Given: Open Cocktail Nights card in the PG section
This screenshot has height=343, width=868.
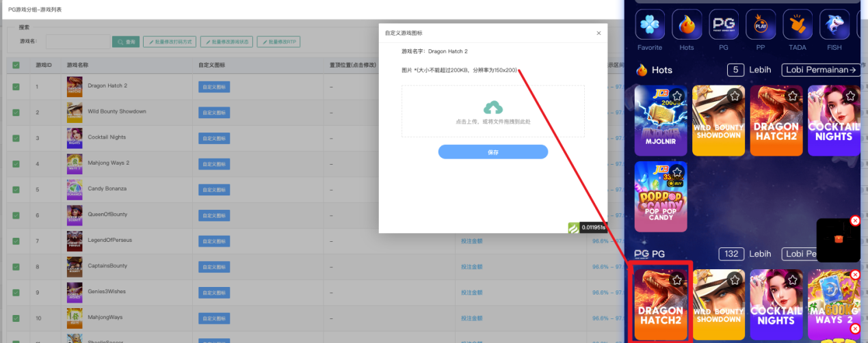Looking at the screenshot, I should [x=776, y=305].
